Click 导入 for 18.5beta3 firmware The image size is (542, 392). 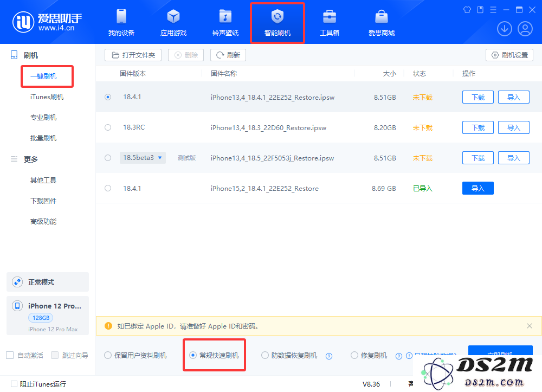[x=514, y=158]
